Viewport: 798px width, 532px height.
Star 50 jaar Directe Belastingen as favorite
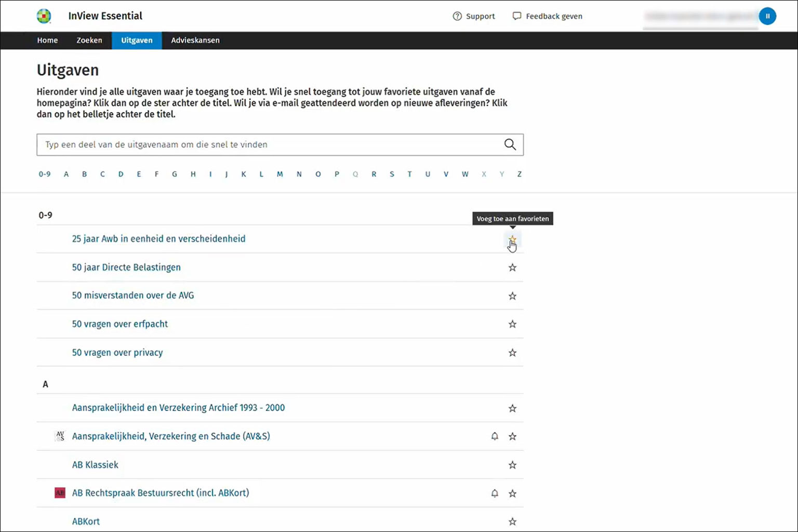click(512, 268)
